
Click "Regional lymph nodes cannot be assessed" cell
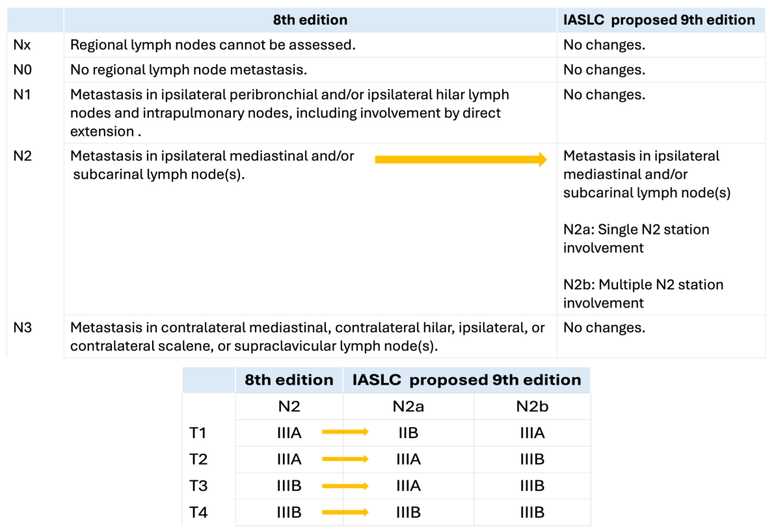pyautogui.click(x=213, y=45)
